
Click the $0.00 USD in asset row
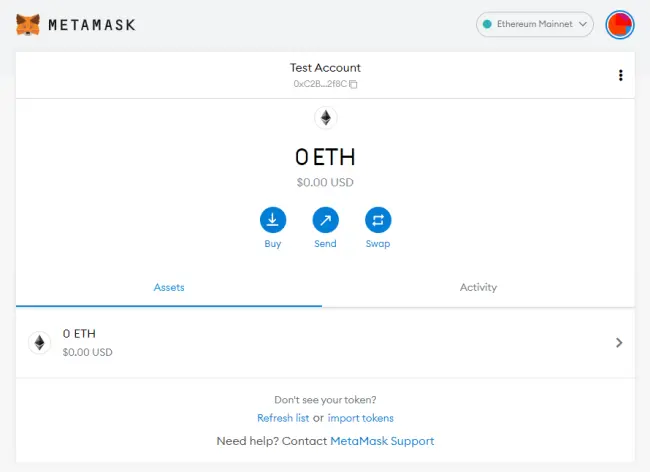pyautogui.click(x=87, y=352)
